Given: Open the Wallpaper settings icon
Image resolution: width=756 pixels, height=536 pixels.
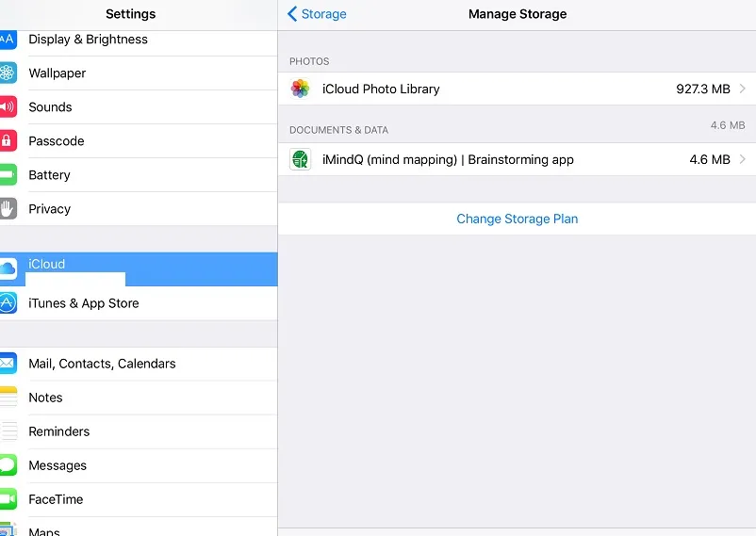Looking at the screenshot, I should 8,73.
